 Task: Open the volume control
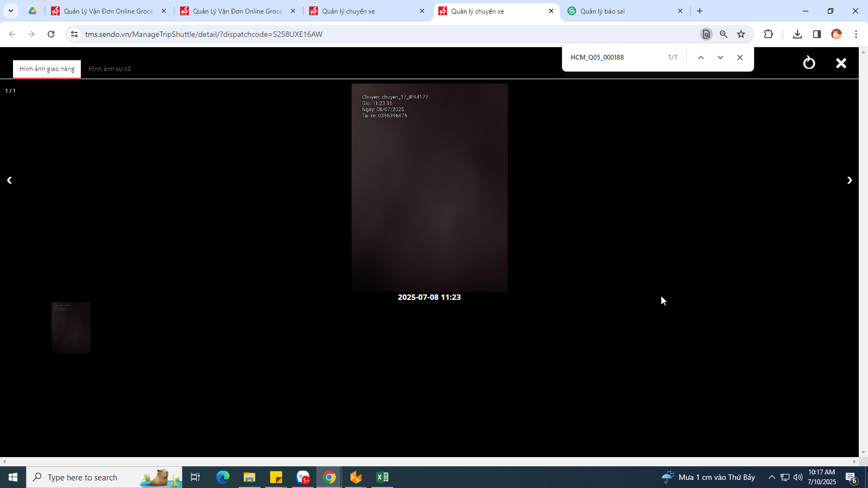click(x=798, y=477)
